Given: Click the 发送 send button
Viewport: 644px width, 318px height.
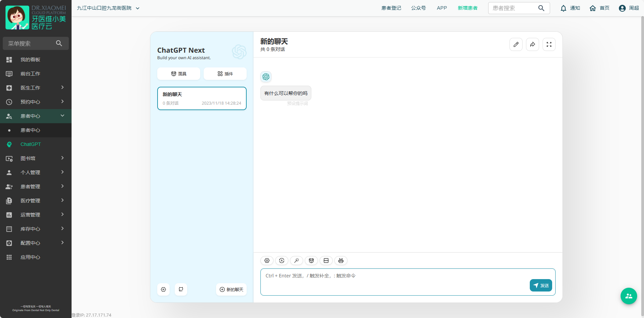Looking at the screenshot, I should [x=541, y=285].
